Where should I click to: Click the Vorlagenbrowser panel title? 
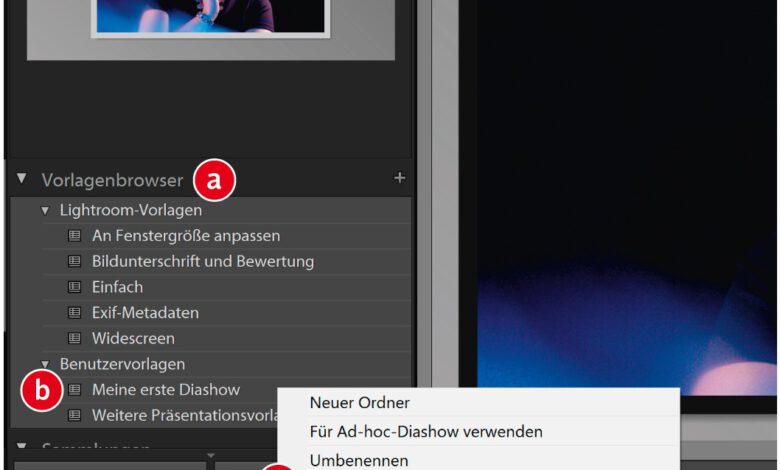(x=112, y=180)
